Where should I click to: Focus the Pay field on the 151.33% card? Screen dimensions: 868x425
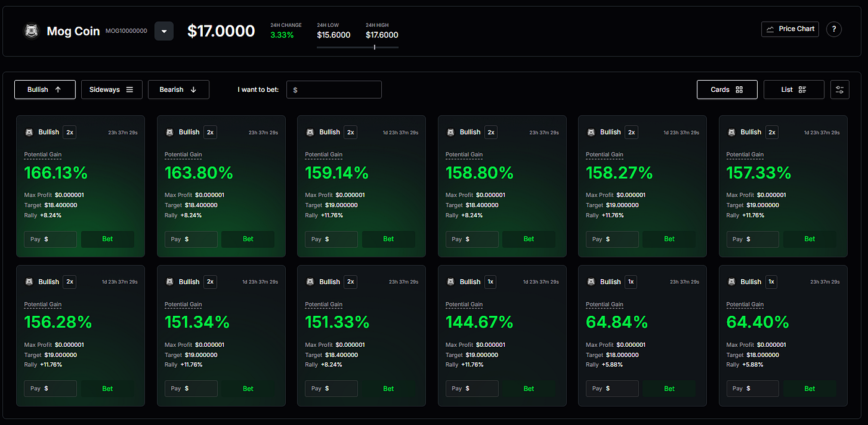[331, 388]
